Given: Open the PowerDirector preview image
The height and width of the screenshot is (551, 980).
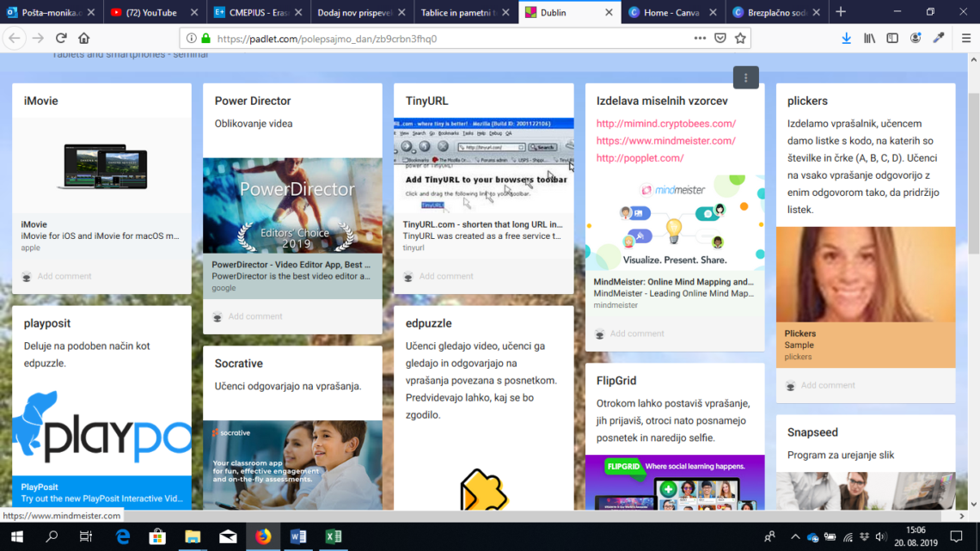Looking at the screenshot, I should coord(292,205).
